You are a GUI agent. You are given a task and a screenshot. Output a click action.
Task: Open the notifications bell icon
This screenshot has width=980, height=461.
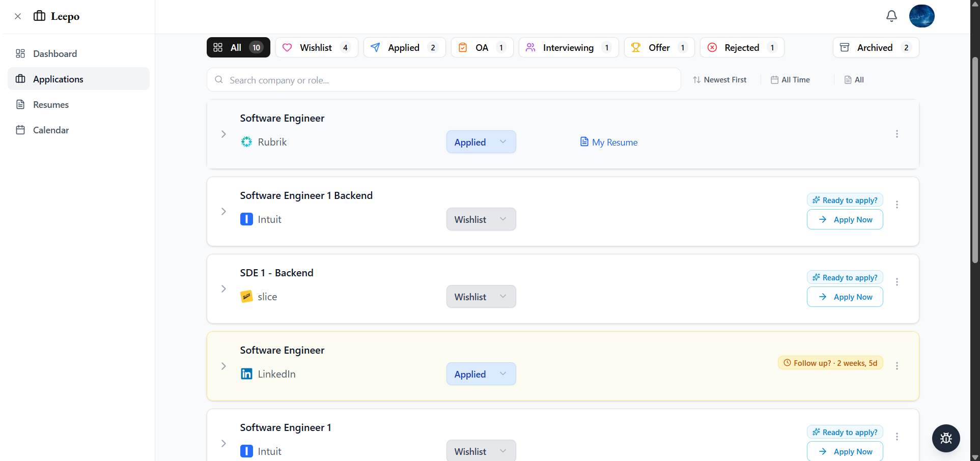tap(891, 16)
